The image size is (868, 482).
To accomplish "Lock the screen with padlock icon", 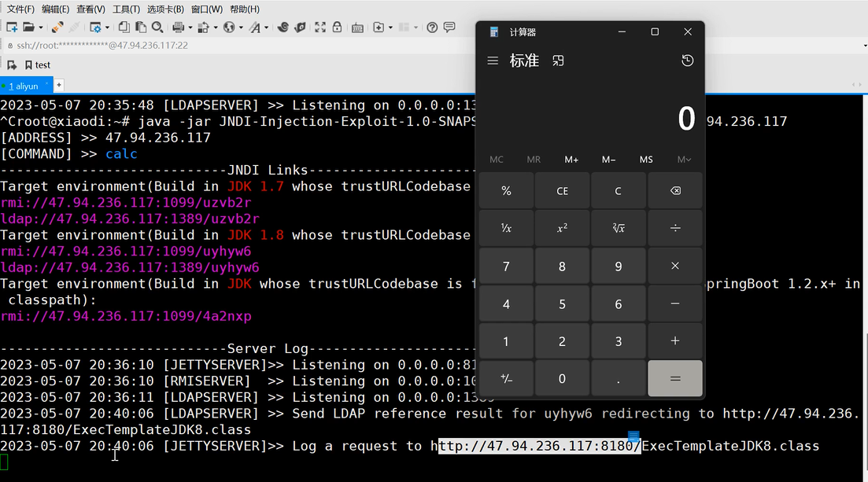I will coord(337,27).
